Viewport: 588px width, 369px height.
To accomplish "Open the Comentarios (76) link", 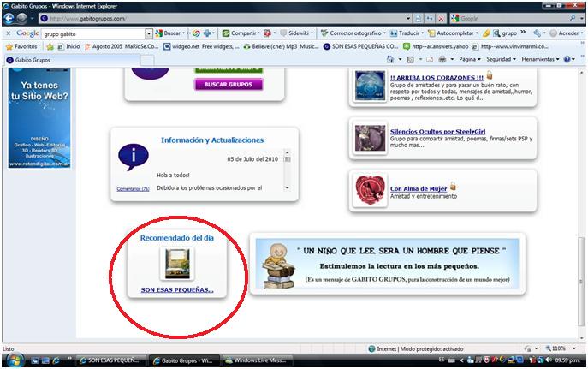I will (133, 188).
